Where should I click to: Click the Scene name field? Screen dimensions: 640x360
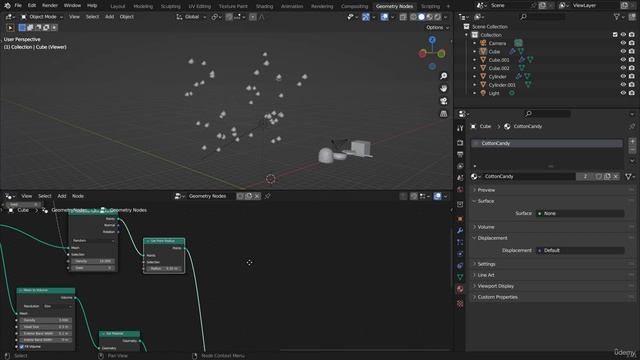pyautogui.click(x=510, y=6)
